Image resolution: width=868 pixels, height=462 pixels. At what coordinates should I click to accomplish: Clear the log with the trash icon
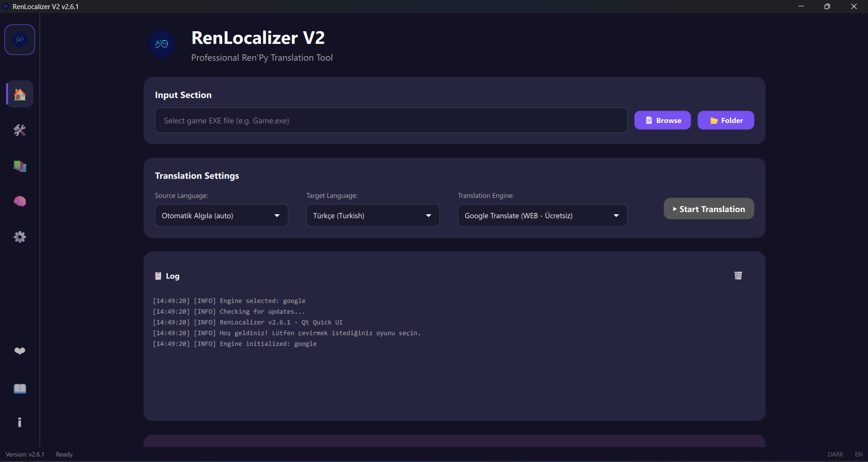pyautogui.click(x=738, y=275)
